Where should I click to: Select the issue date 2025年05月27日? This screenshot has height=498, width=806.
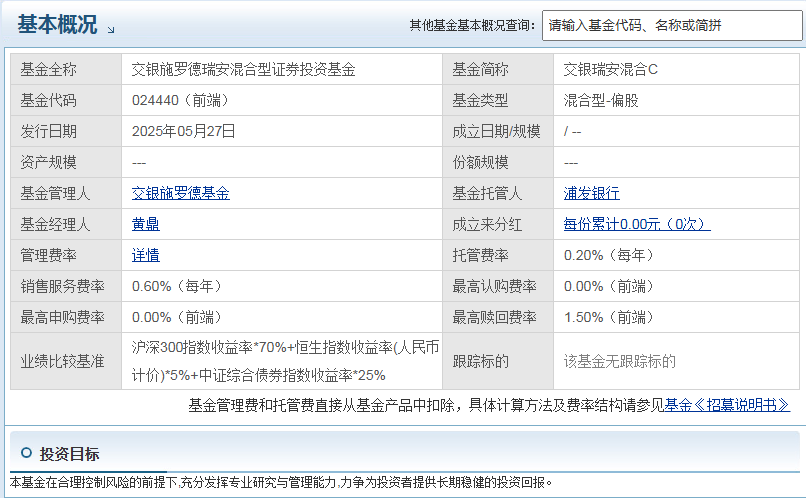(184, 131)
